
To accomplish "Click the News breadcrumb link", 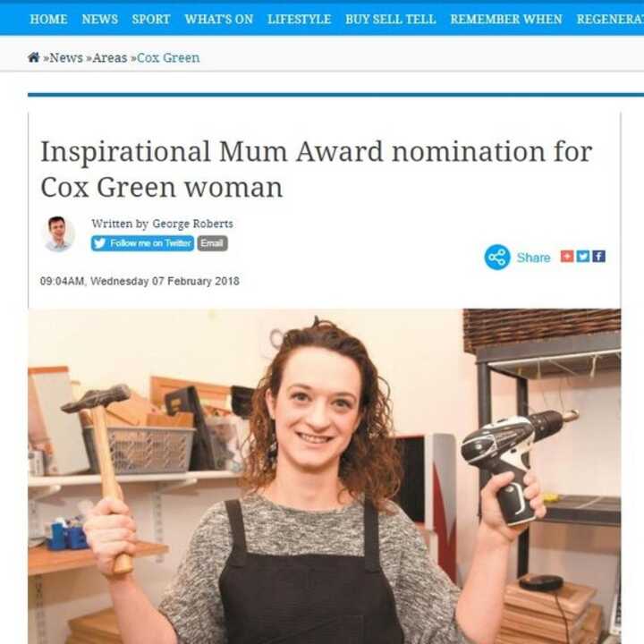I will (66, 58).
